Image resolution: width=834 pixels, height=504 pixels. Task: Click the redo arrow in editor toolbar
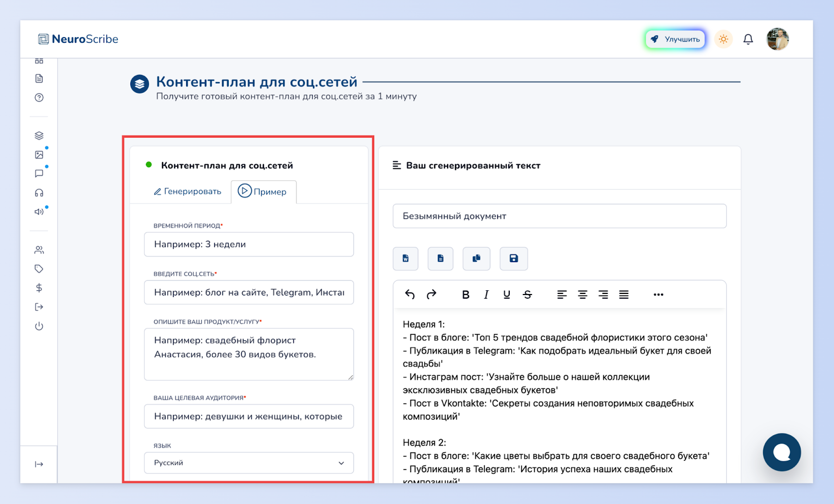(431, 294)
